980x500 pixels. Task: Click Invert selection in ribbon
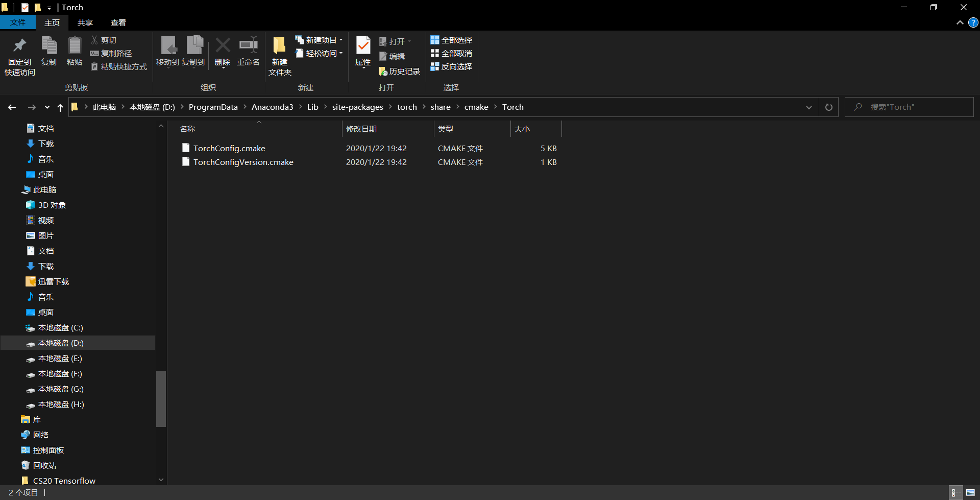coord(451,67)
